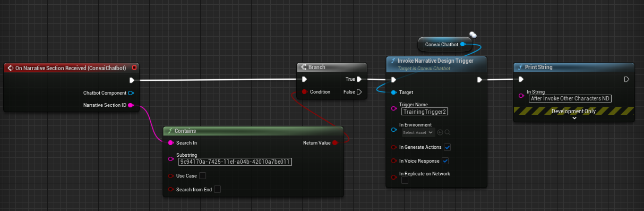Click the Branch node execution input pin
The image size is (644, 211).
point(304,80)
